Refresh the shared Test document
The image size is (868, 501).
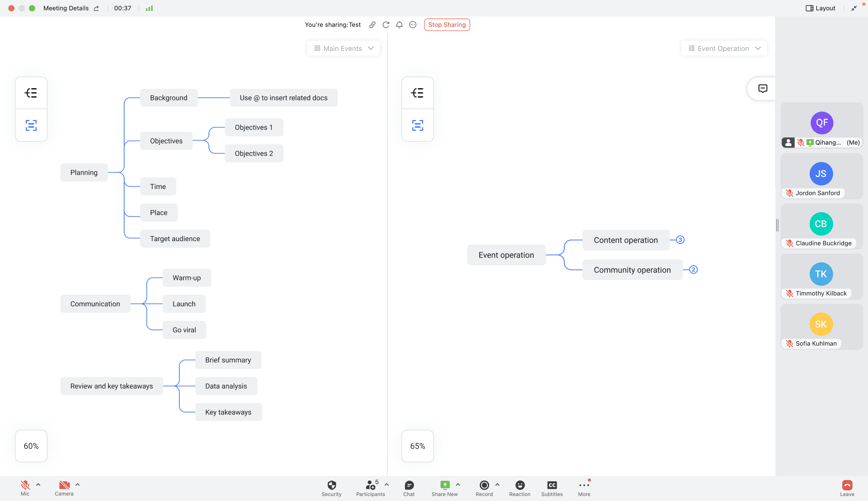coord(385,24)
